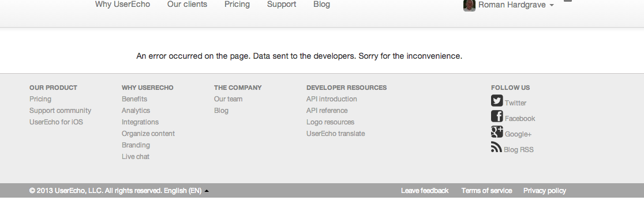Open the Analytics link
The width and height of the screenshot is (644, 208).
[136, 111]
